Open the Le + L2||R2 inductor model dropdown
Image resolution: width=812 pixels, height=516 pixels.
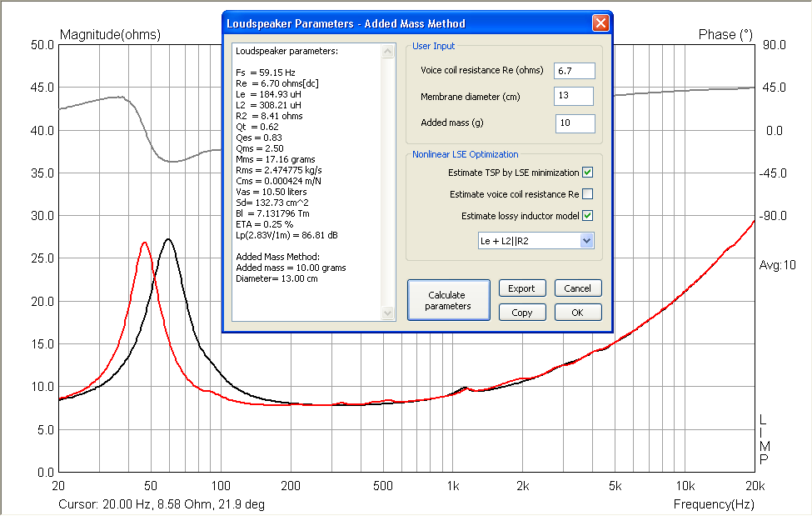pyautogui.click(x=536, y=241)
